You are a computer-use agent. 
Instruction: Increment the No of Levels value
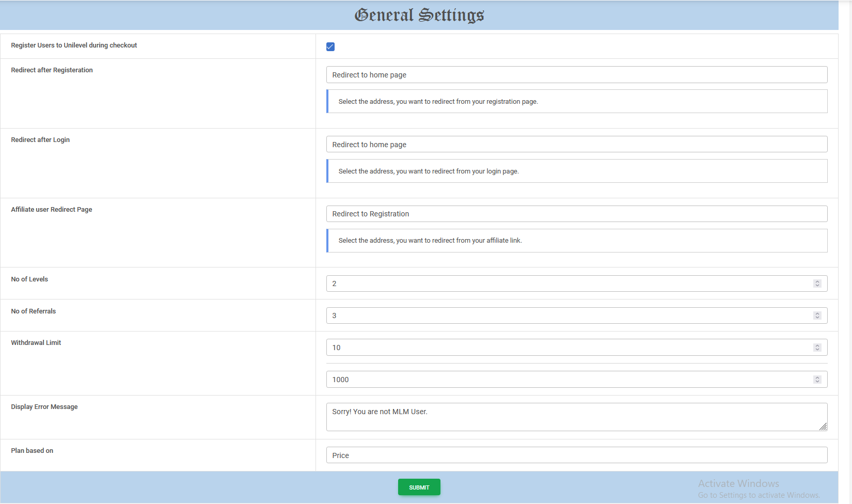[x=817, y=281]
